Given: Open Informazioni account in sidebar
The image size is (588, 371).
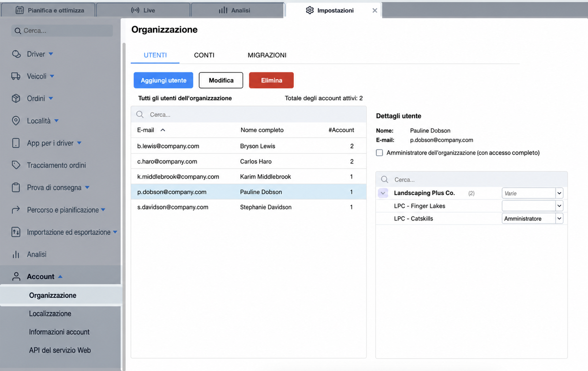Looking at the screenshot, I should (59, 332).
